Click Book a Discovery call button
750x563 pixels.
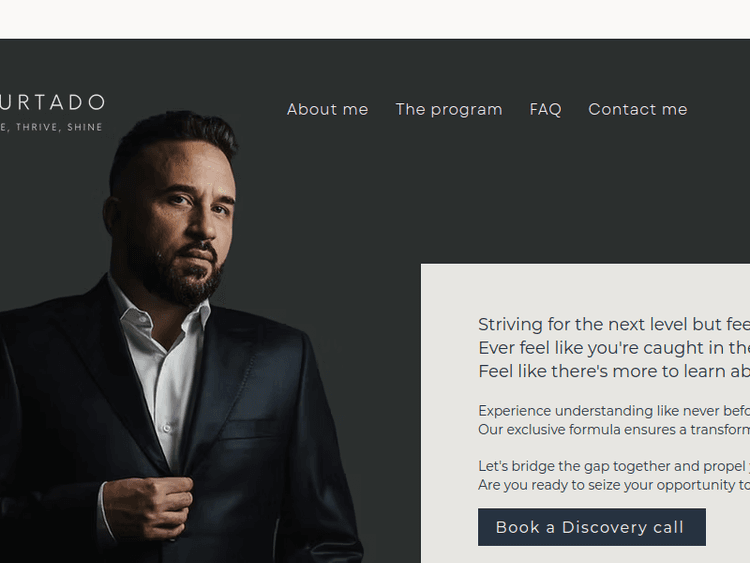pos(591,527)
